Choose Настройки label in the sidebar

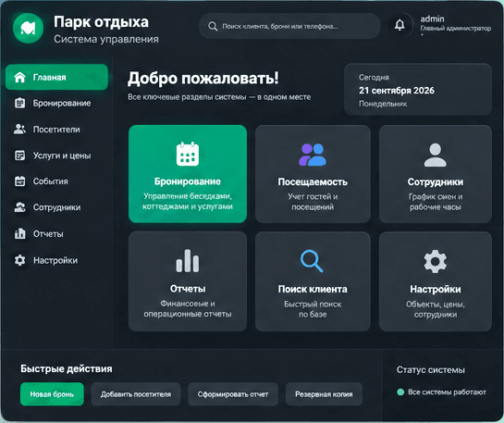click(55, 260)
